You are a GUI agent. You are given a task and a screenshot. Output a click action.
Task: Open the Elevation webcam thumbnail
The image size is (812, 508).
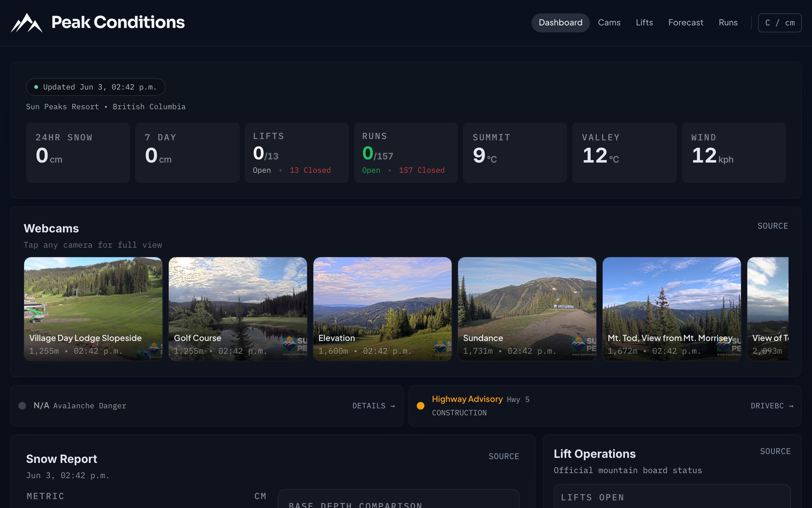(x=383, y=309)
